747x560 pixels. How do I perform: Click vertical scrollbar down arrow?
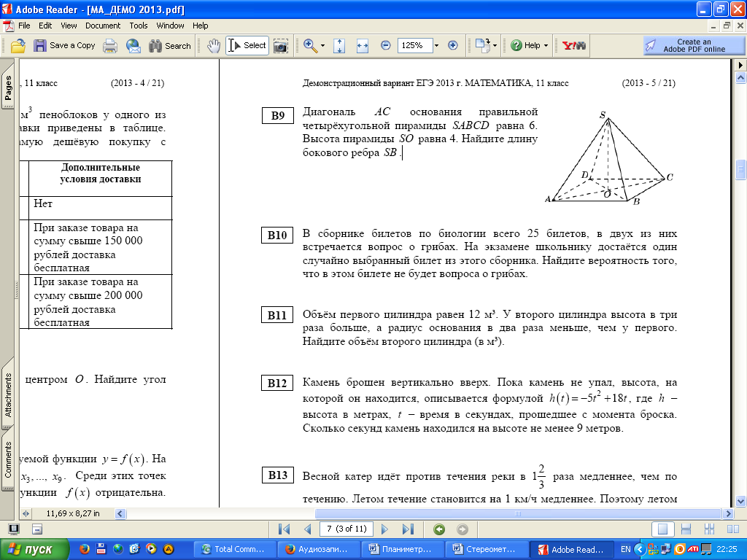coord(740,501)
